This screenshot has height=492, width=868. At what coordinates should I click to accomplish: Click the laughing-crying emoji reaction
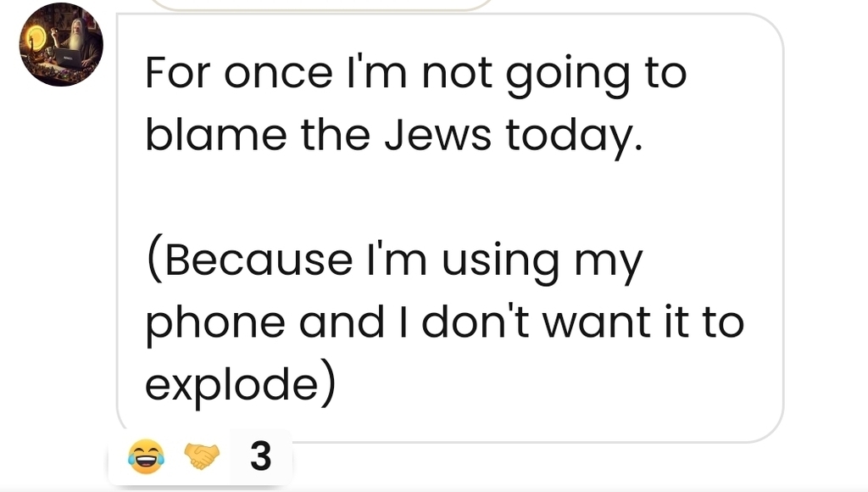click(144, 458)
